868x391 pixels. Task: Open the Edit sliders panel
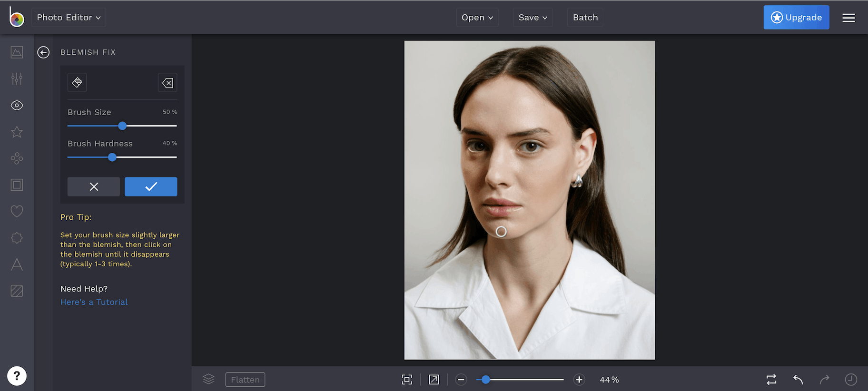[17, 79]
